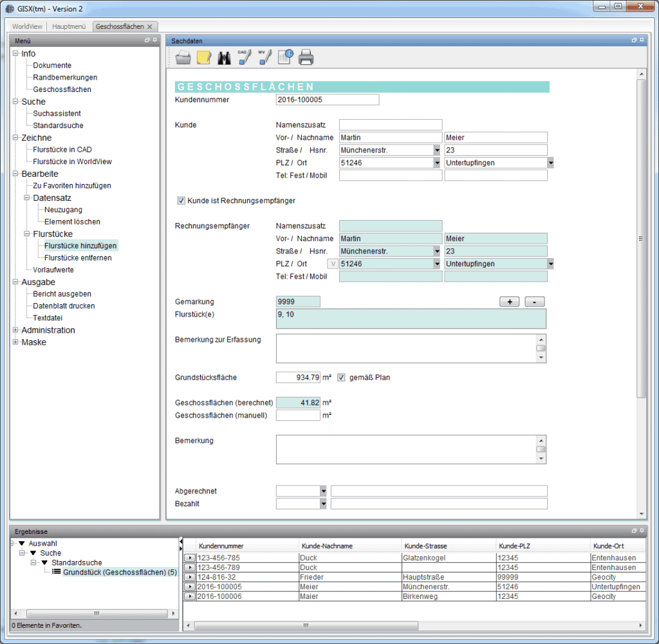This screenshot has height=644, width=659.
Task: Click the printer icon in toolbar
Action: [306, 58]
